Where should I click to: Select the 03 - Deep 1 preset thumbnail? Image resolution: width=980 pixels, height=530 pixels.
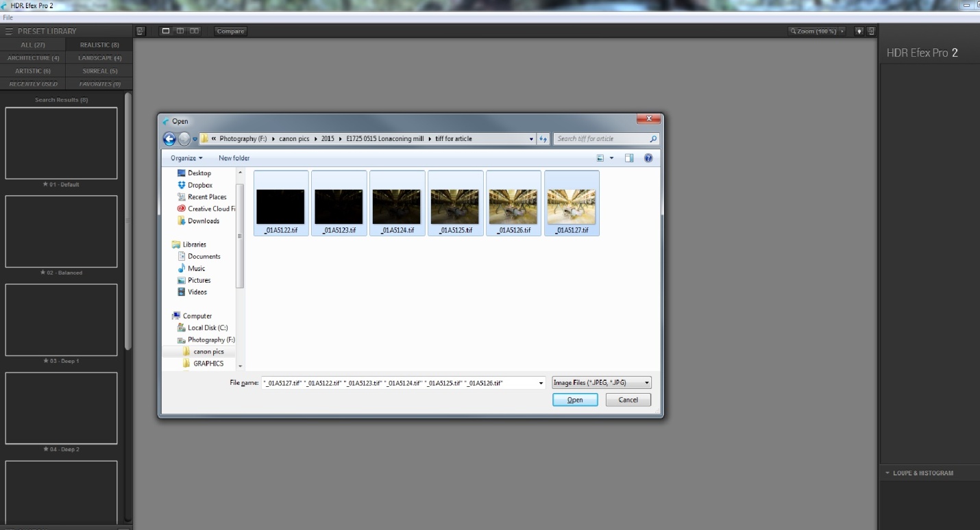[61, 320]
